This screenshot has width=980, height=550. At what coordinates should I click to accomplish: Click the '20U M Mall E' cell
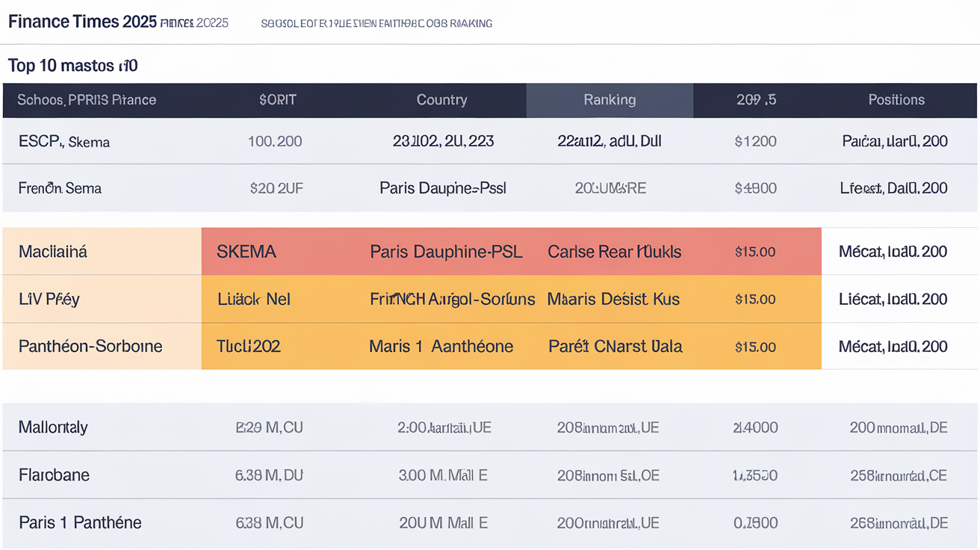tap(443, 523)
